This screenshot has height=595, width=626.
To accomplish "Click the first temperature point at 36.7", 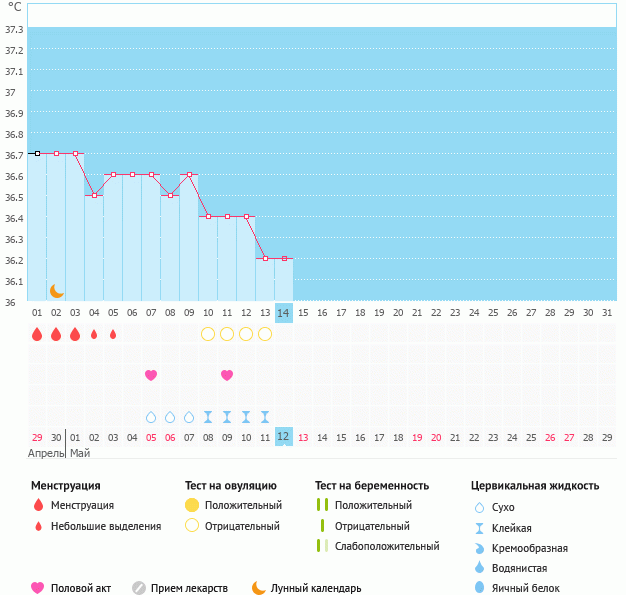I will tap(37, 153).
